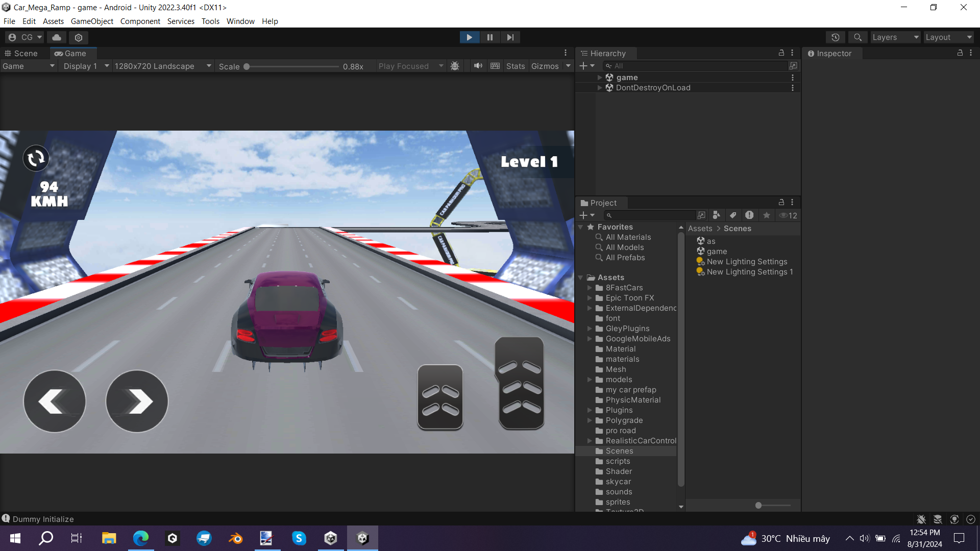Click the Hierarchy create plus button
Image resolution: width=980 pixels, height=551 pixels.
[x=587, y=66]
